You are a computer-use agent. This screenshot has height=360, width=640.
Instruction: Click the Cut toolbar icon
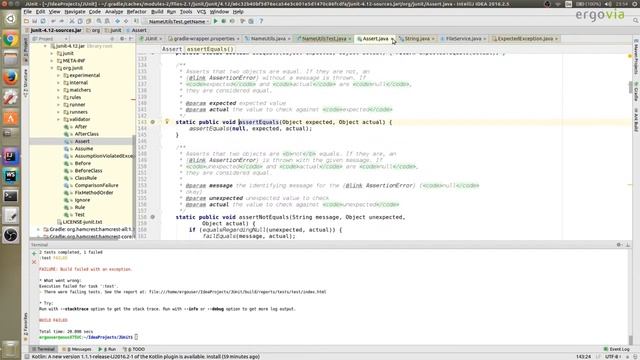(x=72, y=21)
